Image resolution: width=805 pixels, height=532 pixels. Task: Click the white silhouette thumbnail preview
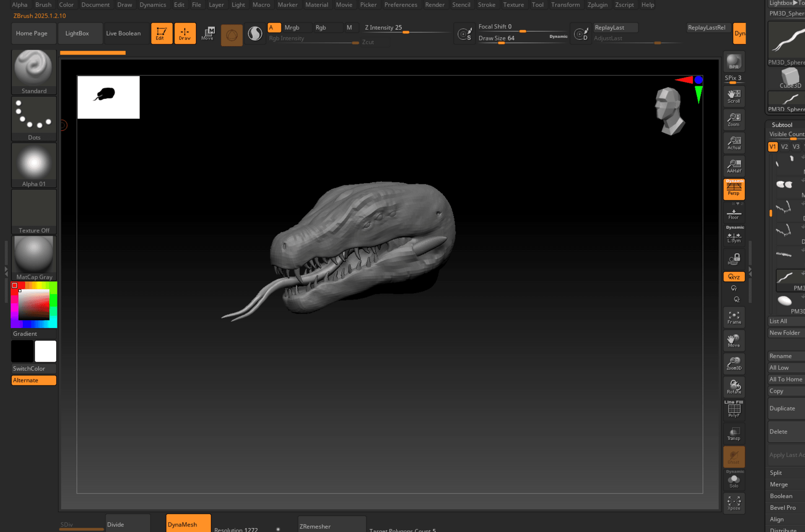[x=109, y=97]
